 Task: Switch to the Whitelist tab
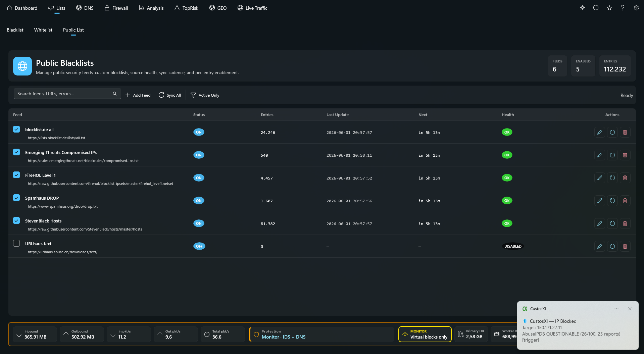[x=43, y=30]
